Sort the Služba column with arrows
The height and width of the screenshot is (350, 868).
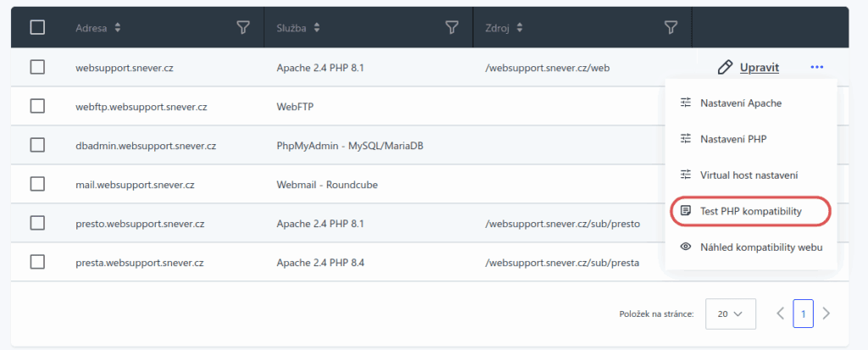[x=317, y=28]
